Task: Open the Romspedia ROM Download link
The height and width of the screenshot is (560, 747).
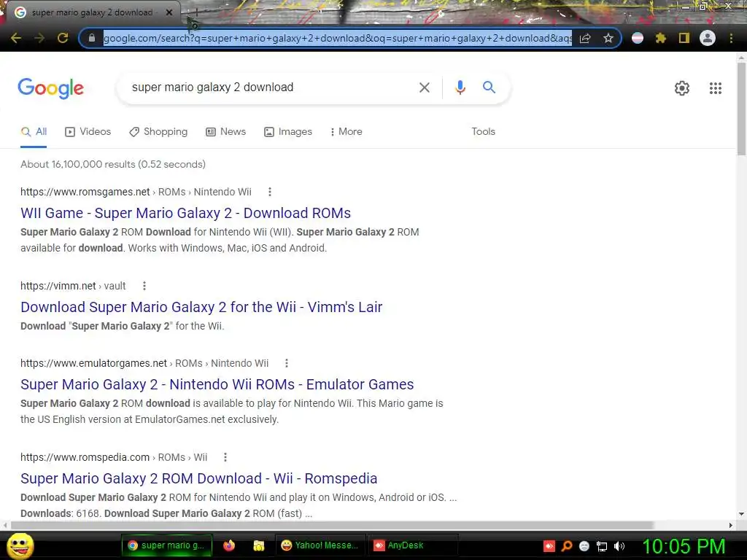Action: pyautogui.click(x=199, y=479)
